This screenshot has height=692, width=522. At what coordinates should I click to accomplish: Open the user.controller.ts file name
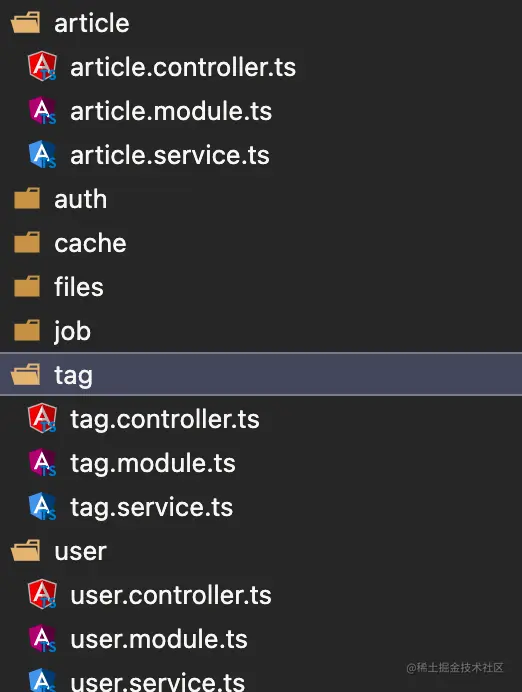(x=171, y=595)
